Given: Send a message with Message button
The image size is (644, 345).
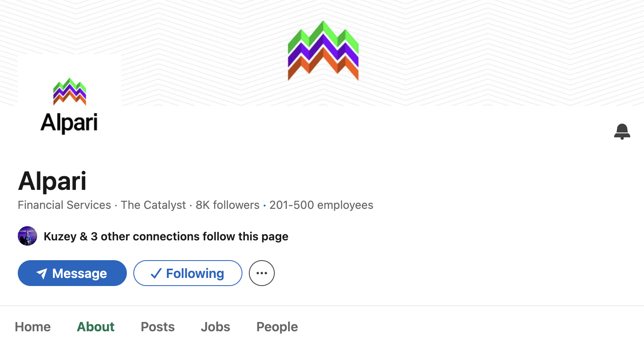Looking at the screenshot, I should 72,273.
